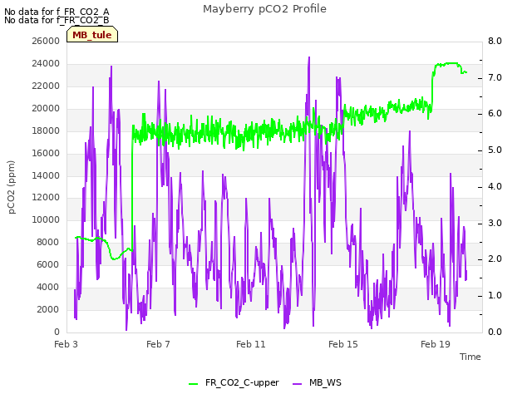Click the pCO2 (ppm) axis label
Viewport: 532px width, 399px height.
[12, 187]
